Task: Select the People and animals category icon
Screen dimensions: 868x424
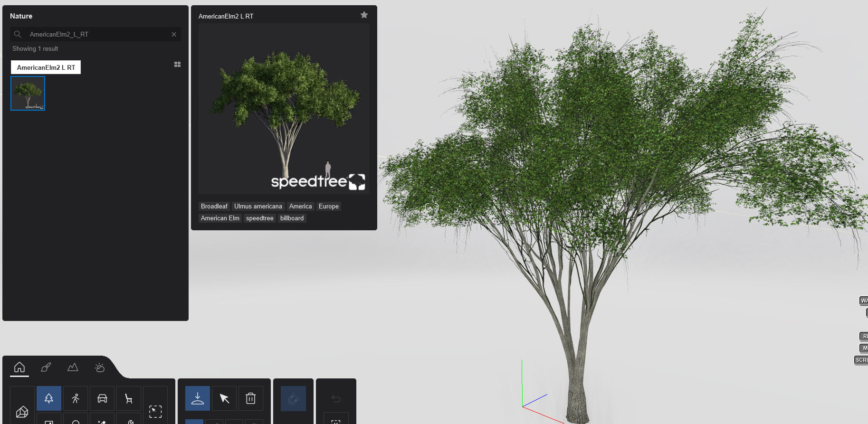Action: [x=76, y=398]
